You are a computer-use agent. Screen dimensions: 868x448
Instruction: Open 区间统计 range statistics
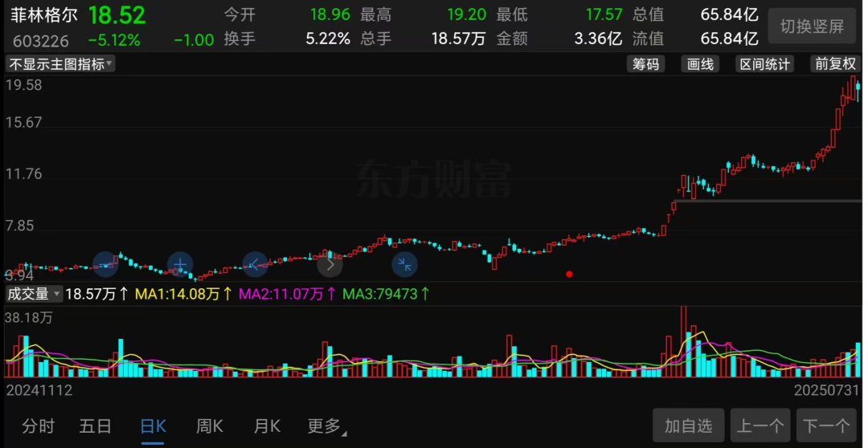[x=764, y=64]
